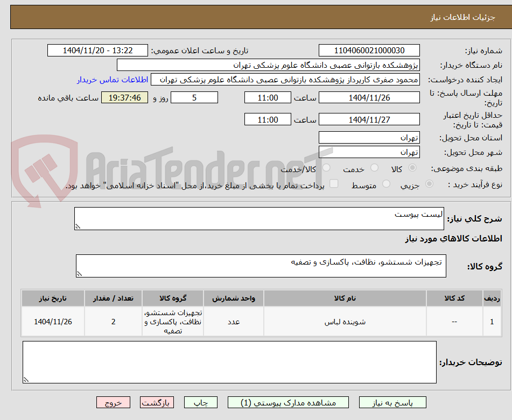Screen dimensions: 512x420
Task: Click the تعداد / مقدار column header
Action: pos(113,298)
